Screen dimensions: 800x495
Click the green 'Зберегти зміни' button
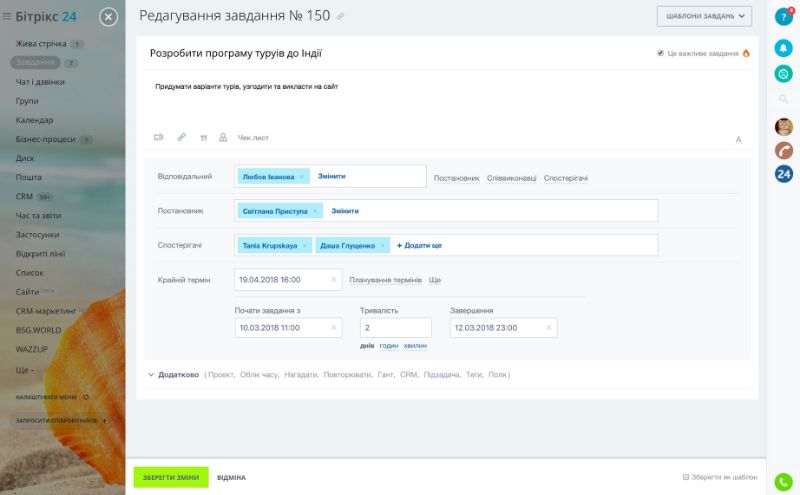(171, 478)
